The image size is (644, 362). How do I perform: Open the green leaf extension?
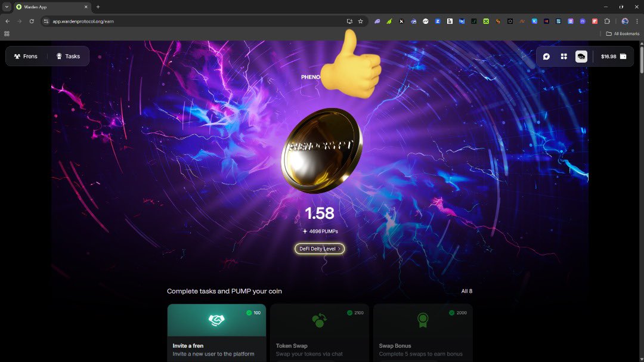coord(389,21)
